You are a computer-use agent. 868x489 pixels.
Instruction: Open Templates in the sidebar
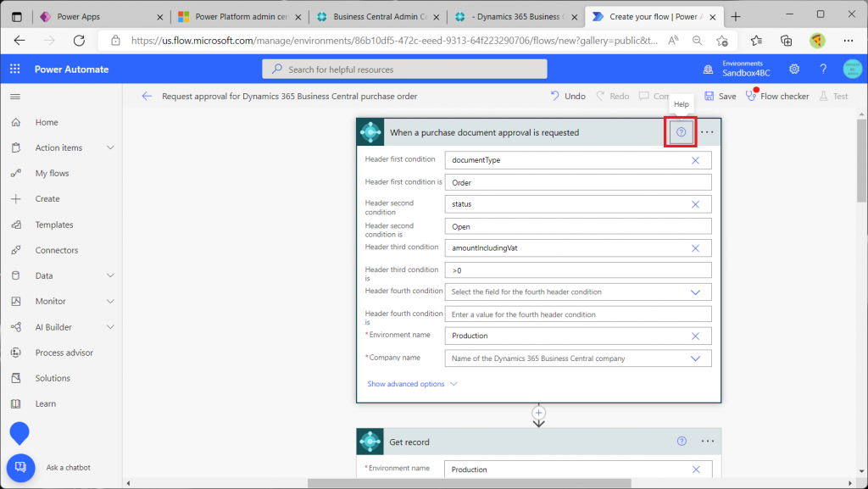point(54,225)
